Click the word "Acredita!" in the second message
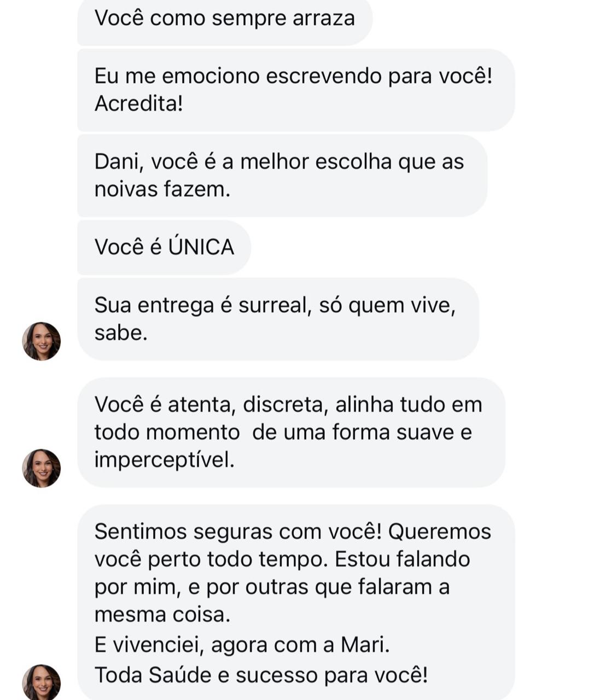The width and height of the screenshot is (594, 700). click(138, 103)
